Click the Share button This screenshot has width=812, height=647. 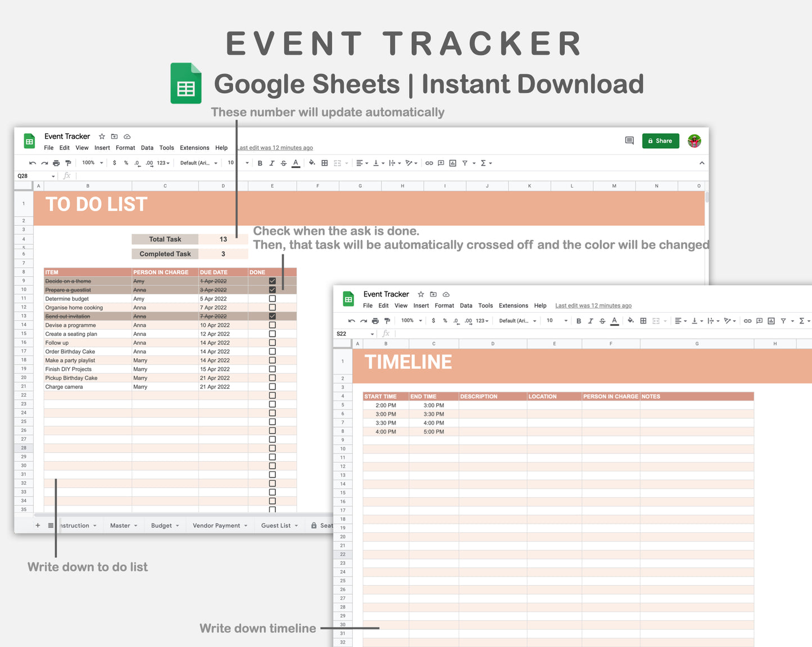click(x=660, y=141)
